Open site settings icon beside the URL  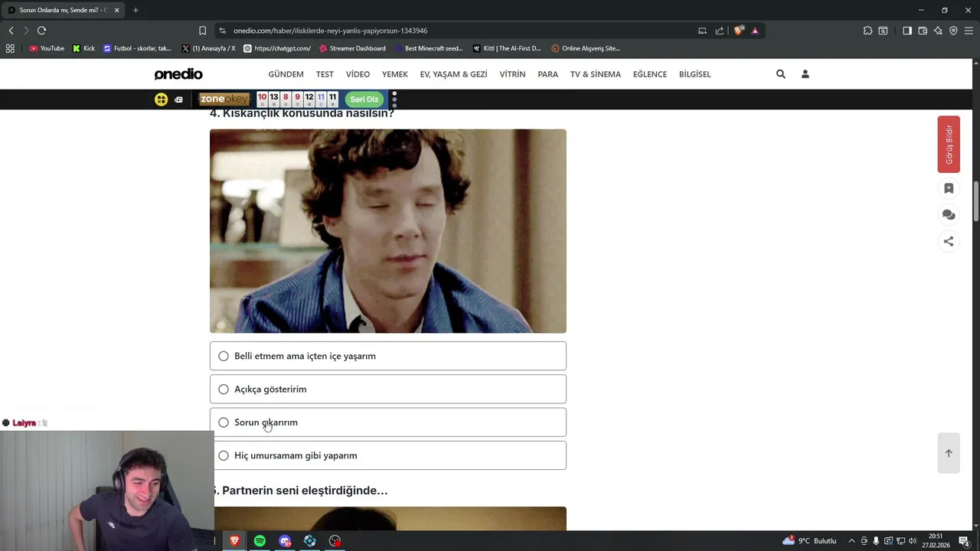[222, 31]
